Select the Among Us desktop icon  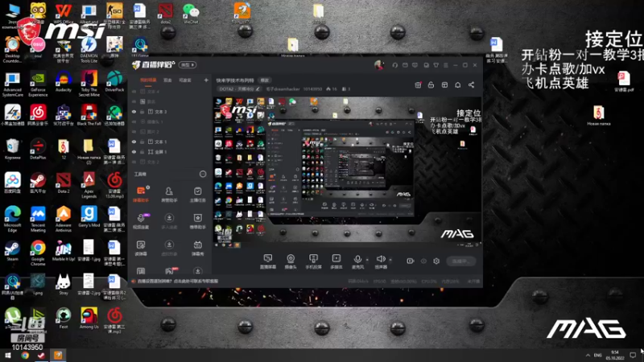coord(89,318)
